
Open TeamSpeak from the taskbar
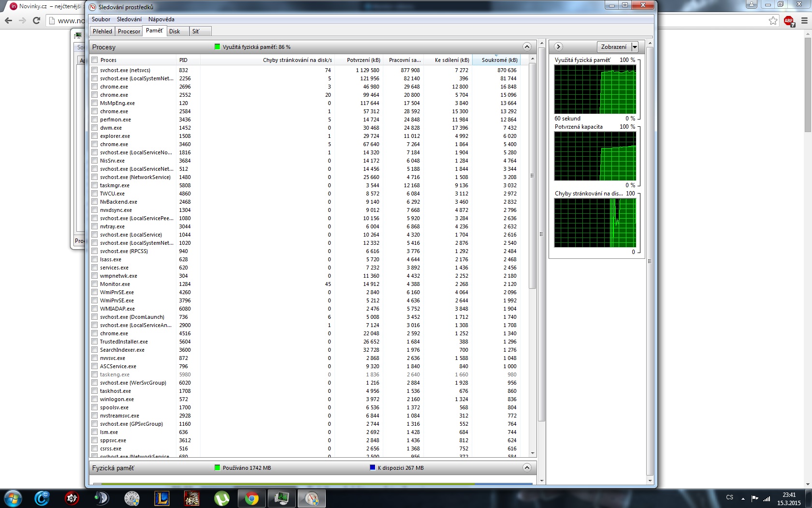[x=101, y=498]
